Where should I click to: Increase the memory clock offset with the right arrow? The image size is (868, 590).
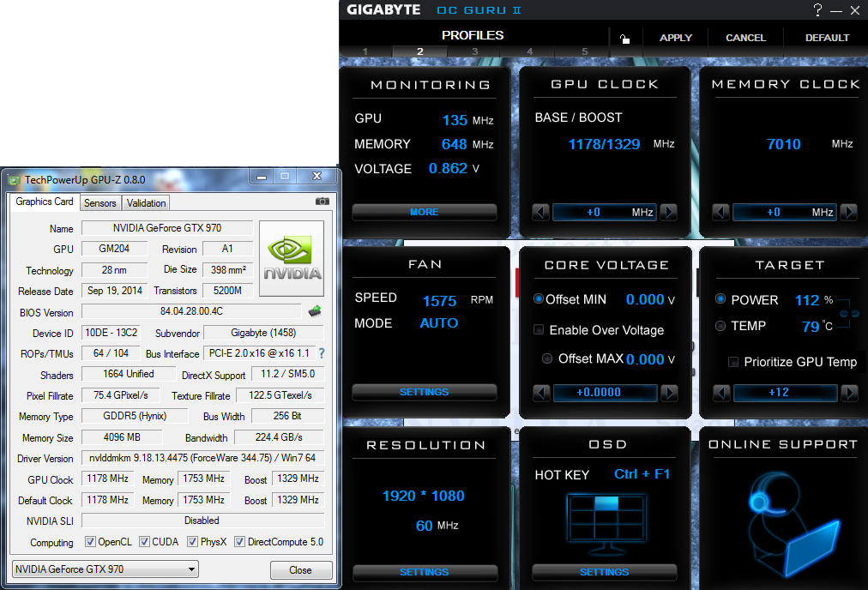tap(849, 212)
